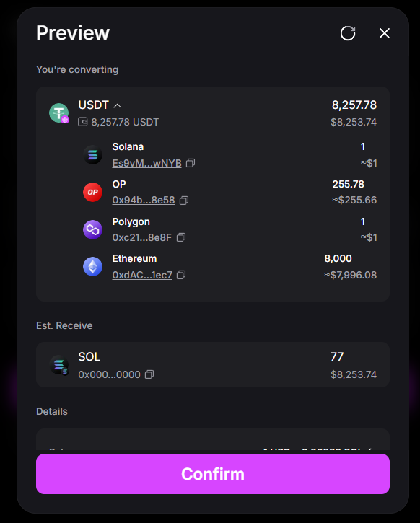This screenshot has width=420, height=523.
Task: Open the Es9vM...wNYB Solana address link
Action: pos(146,163)
